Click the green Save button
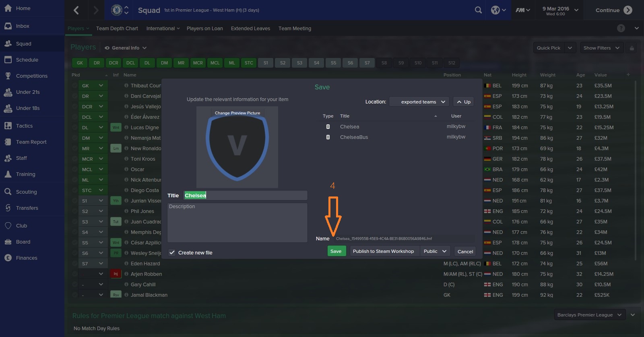The image size is (644, 337). click(x=336, y=251)
